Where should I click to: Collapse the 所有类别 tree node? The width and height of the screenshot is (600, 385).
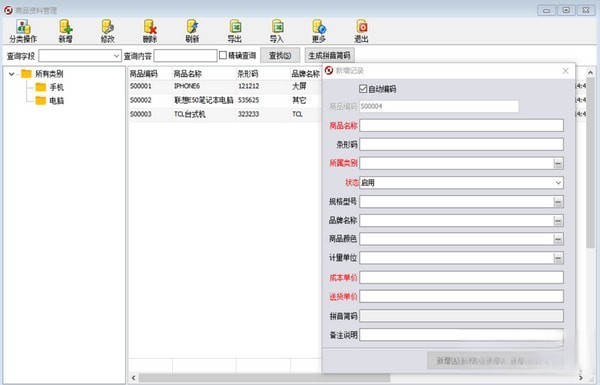pos(11,74)
